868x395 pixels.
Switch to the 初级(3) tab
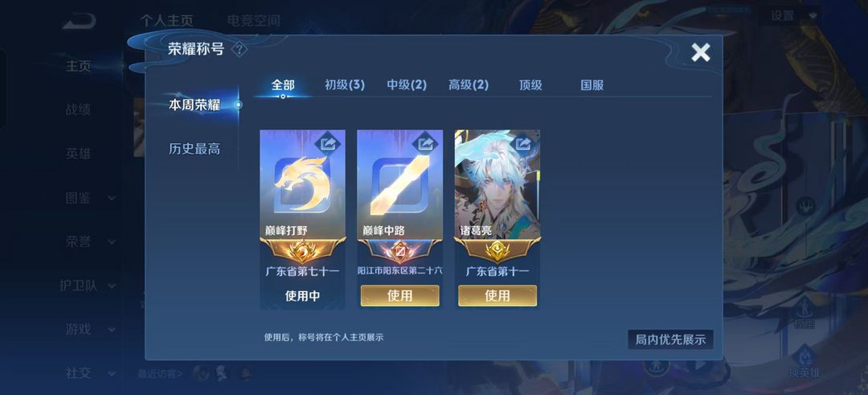(344, 84)
